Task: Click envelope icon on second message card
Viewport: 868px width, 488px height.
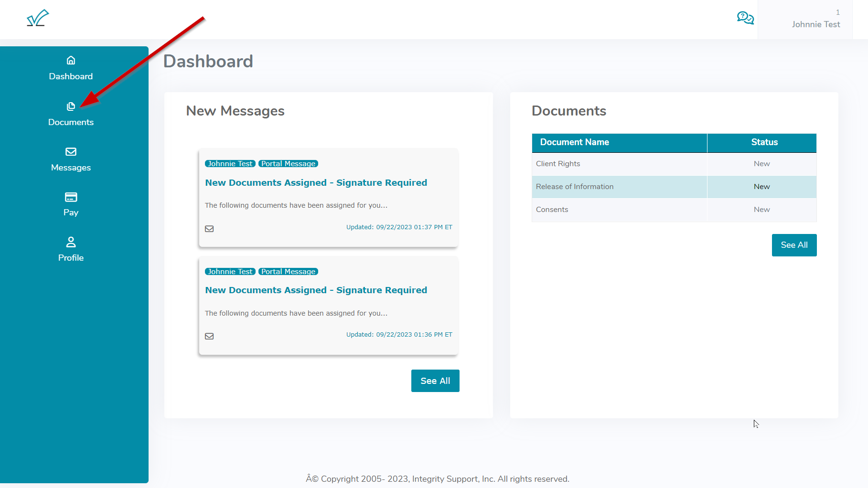Action: coord(209,336)
